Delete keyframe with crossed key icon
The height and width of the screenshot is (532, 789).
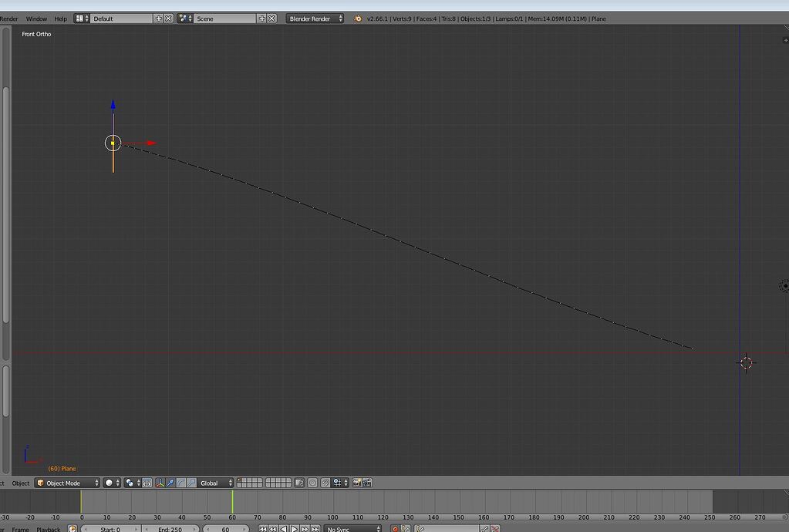pos(495,529)
